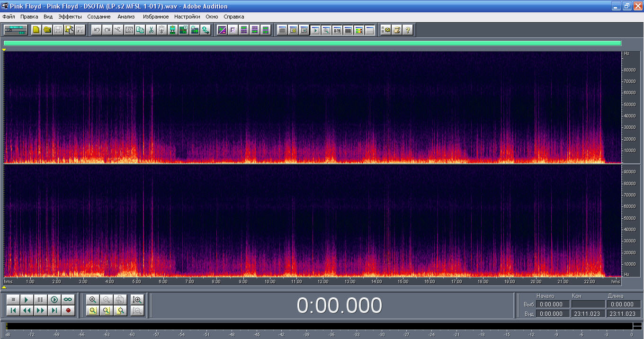Click the 15:00 mark on time ruler
The width and height of the screenshot is (644, 339).
pos(403,281)
